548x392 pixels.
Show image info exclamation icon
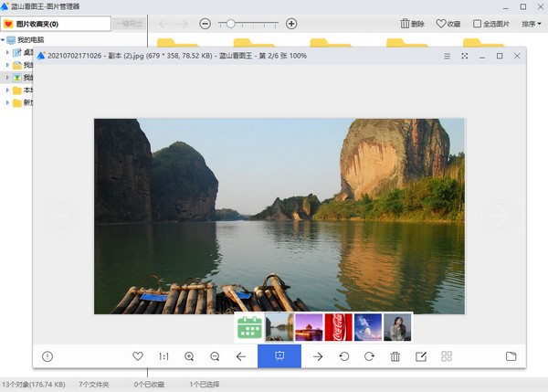coord(47,356)
